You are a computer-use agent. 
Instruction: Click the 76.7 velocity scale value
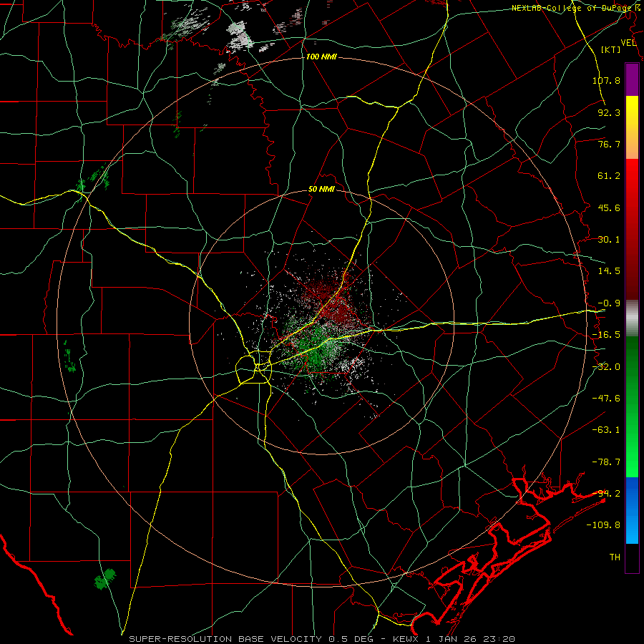[609, 144]
